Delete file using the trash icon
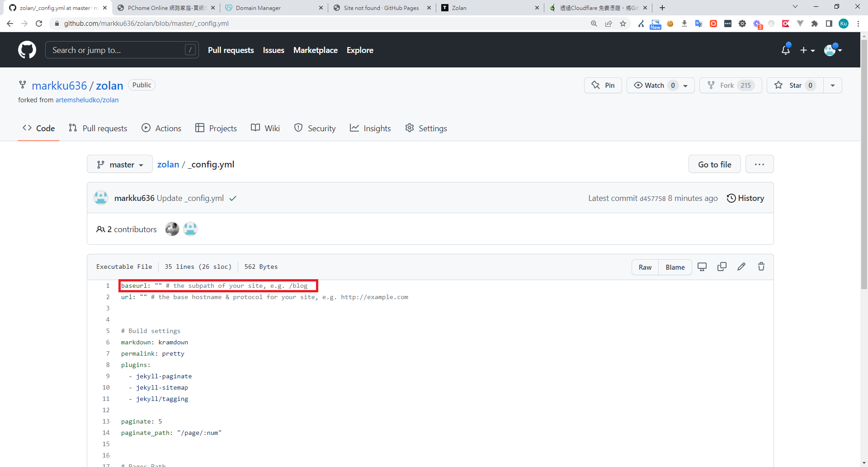Screen dimensions: 868x467 [x=761, y=267]
